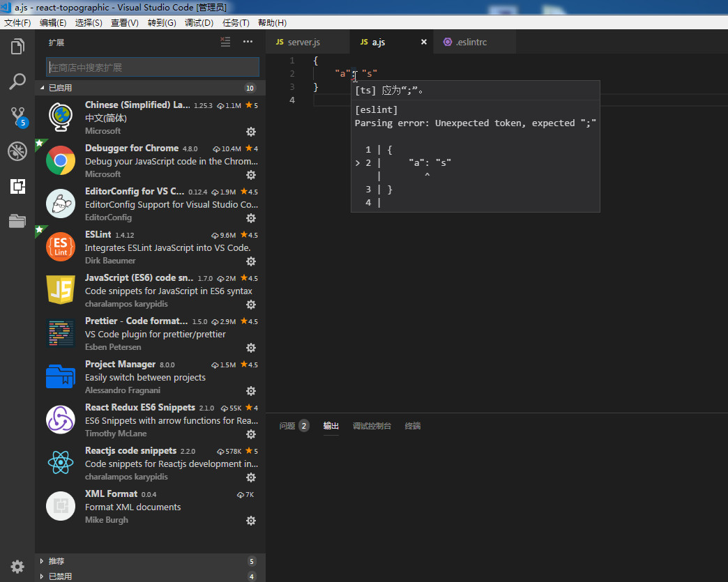Select the Extensions view icon
The width and height of the screenshot is (728, 582).
click(17, 186)
